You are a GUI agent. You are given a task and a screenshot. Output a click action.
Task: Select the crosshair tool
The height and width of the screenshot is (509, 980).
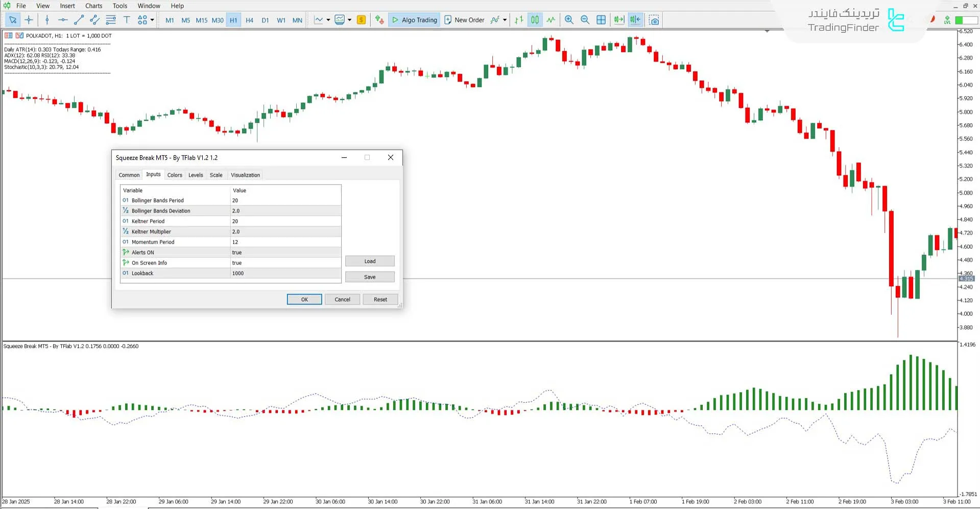(29, 20)
